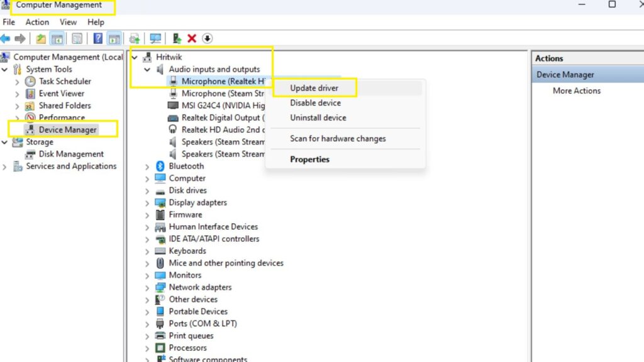Click the blue Help question-mark toolbar icon

[97, 38]
